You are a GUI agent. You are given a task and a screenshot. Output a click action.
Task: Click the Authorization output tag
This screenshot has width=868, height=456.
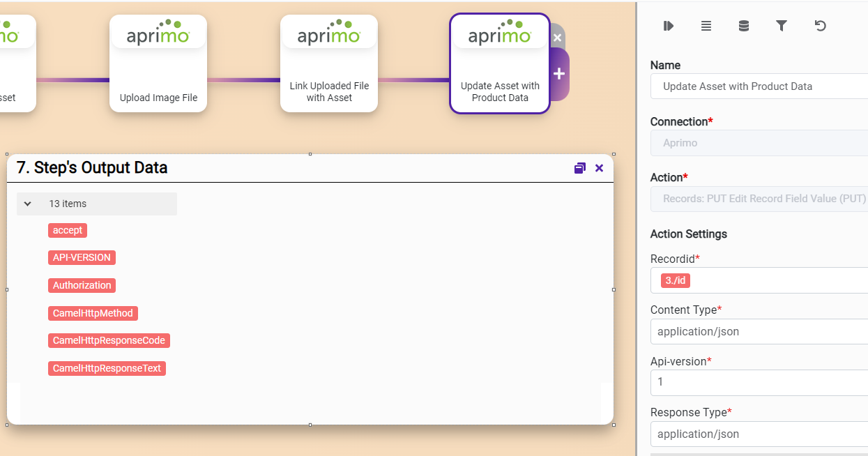point(82,285)
